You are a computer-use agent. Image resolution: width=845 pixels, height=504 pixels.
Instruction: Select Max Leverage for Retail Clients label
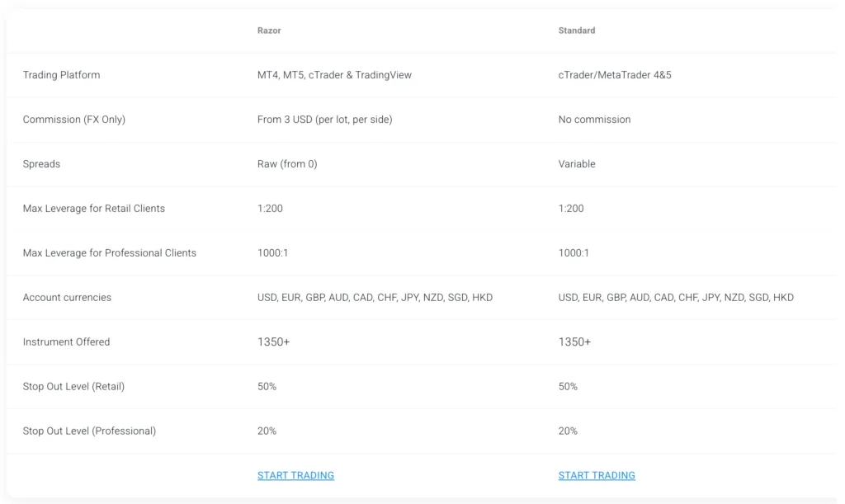[x=94, y=209]
